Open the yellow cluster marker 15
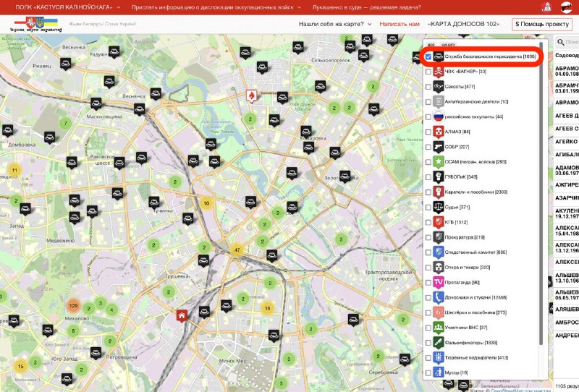Image resolution: width=579 pixels, height=392 pixels. tap(21, 367)
